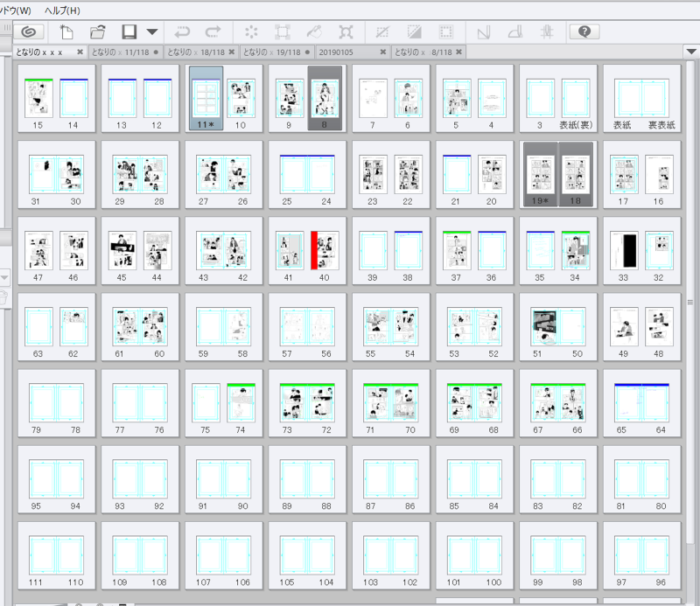Close the となりの 18/118 tab
This screenshot has width=700, height=606.
[231, 52]
